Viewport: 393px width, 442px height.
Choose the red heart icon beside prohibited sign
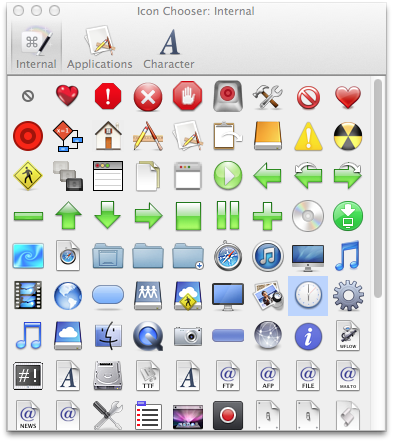point(68,95)
